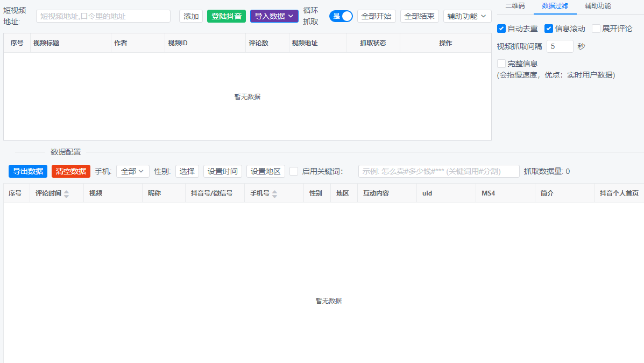This screenshot has height=363, width=644.
Task: Click the 全部开始 button
Action: [376, 16]
